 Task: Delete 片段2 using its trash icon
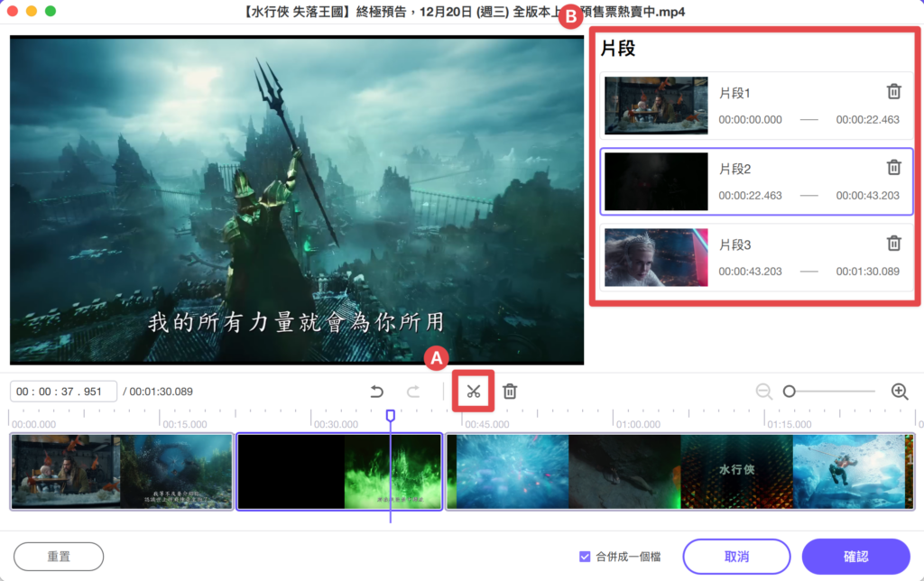[x=894, y=167]
